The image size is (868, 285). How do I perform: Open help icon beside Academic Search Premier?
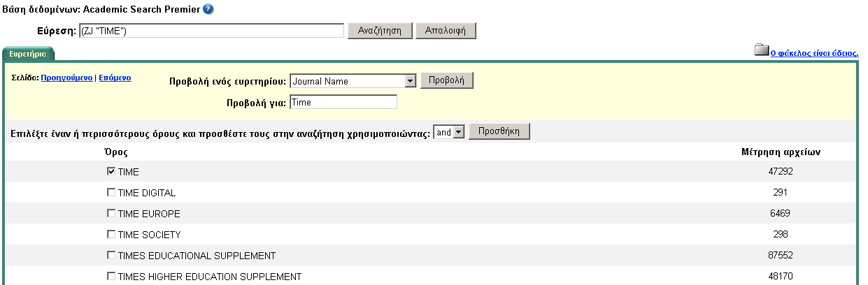[208, 9]
